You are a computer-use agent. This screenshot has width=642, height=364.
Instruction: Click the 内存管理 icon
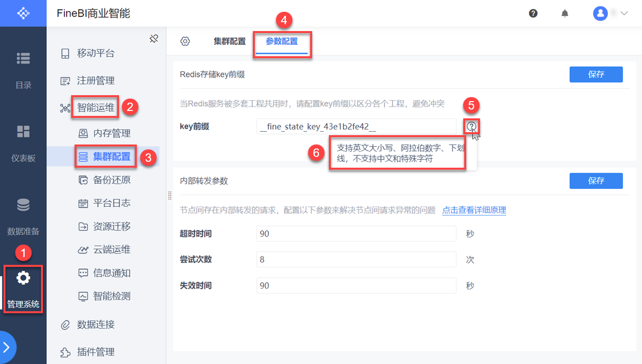[83, 133]
